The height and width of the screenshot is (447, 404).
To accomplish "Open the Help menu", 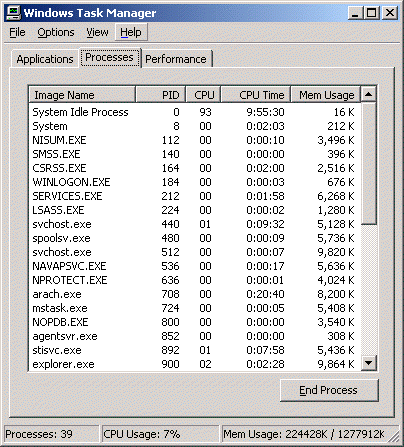I will pos(131,32).
